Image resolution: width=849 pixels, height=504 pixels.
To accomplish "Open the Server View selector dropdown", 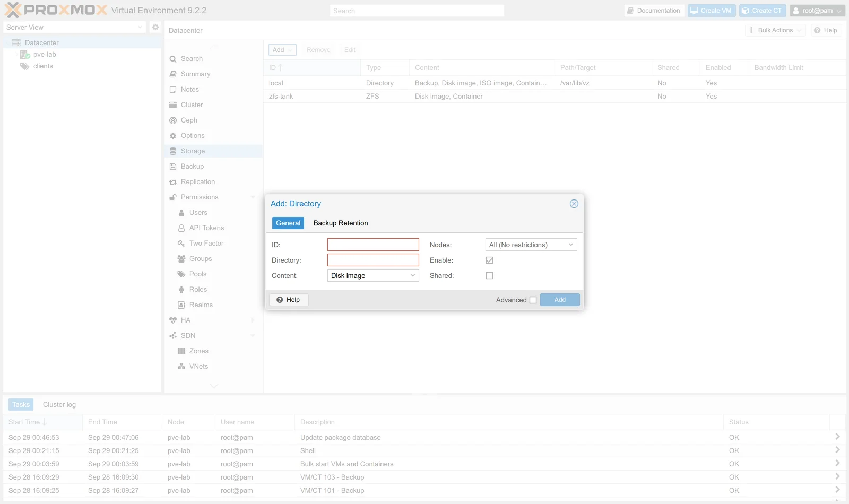I will tap(74, 27).
